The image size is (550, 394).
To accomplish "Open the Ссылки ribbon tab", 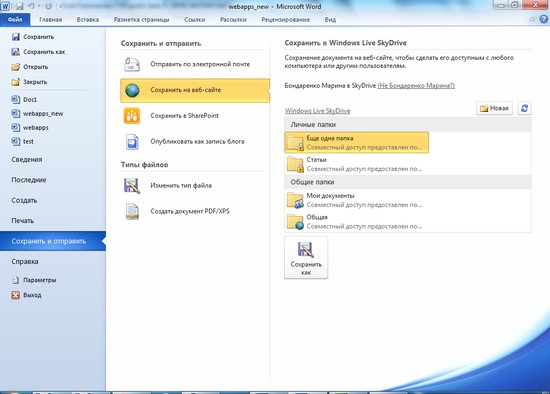I will (195, 20).
